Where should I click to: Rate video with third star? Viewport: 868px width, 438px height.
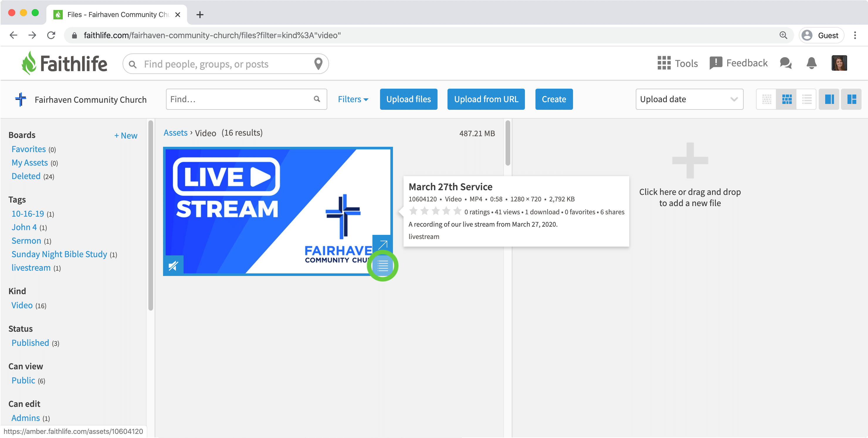pyautogui.click(x=435, y=211)
